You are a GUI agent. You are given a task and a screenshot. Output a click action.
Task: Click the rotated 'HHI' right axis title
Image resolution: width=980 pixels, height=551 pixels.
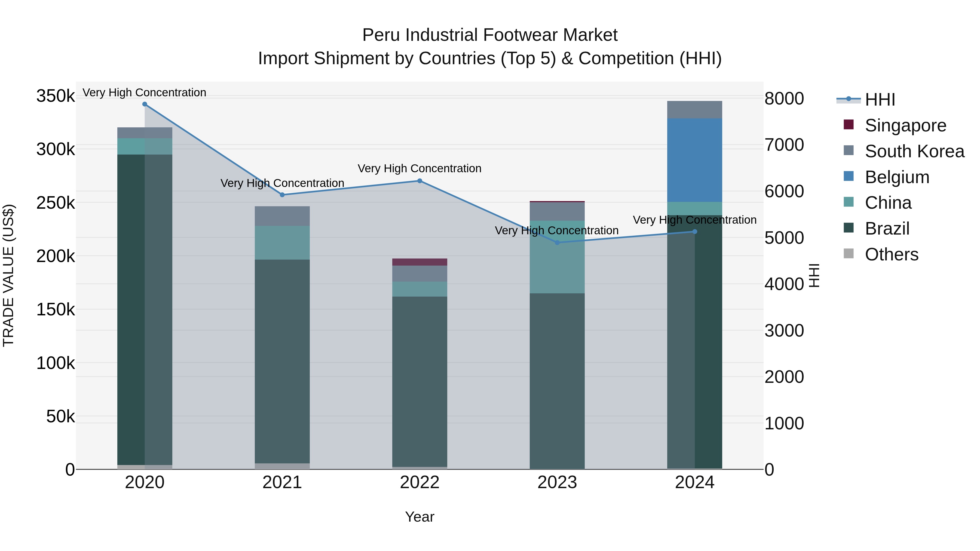tap(814, 275)
